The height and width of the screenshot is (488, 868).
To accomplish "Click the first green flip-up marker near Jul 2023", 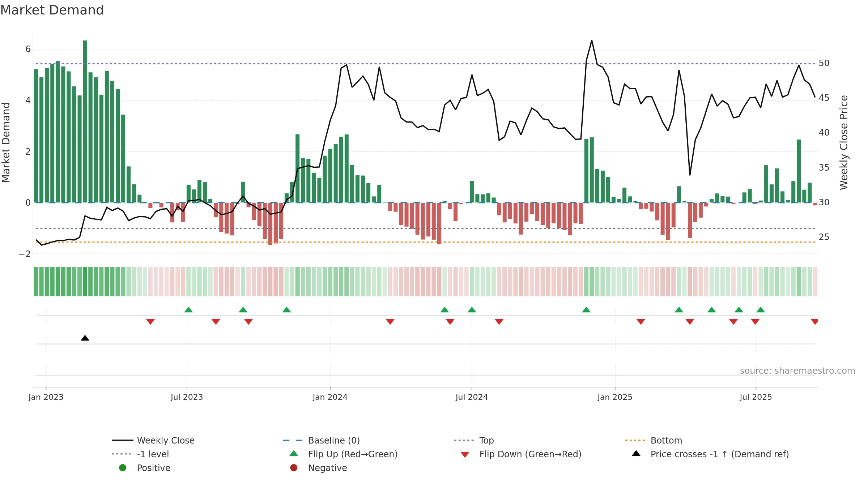I will point(188,310).
